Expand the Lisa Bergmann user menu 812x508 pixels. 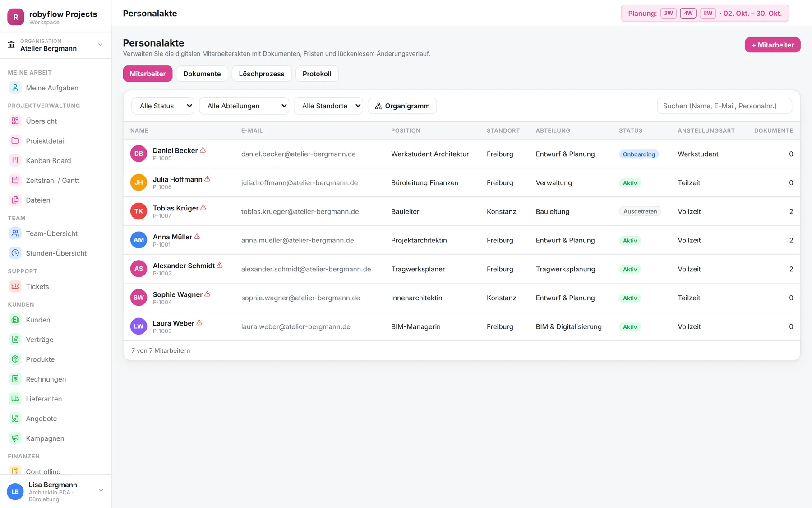pos(55,491)
